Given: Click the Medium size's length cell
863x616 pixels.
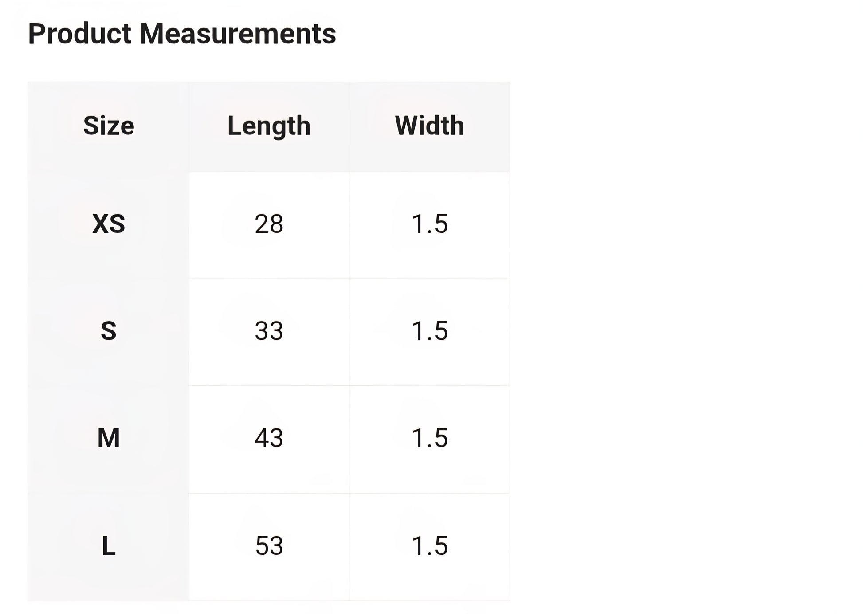Looking at the screenshot, I should coord(269,438).
